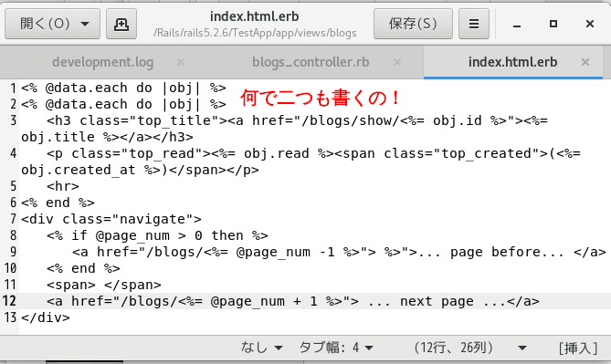611x364 pixels.
Task: Click line number 12 in the gutter
Action: coord(9,301)
